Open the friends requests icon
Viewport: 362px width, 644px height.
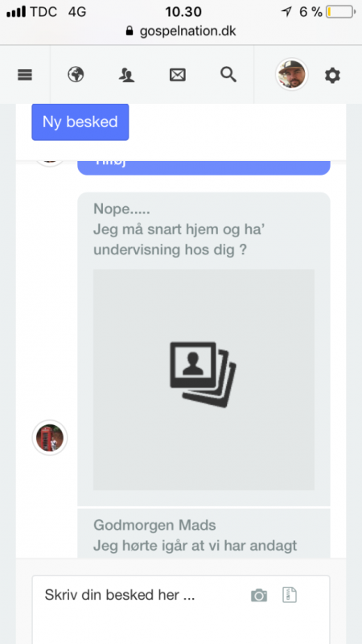point(127,75)
